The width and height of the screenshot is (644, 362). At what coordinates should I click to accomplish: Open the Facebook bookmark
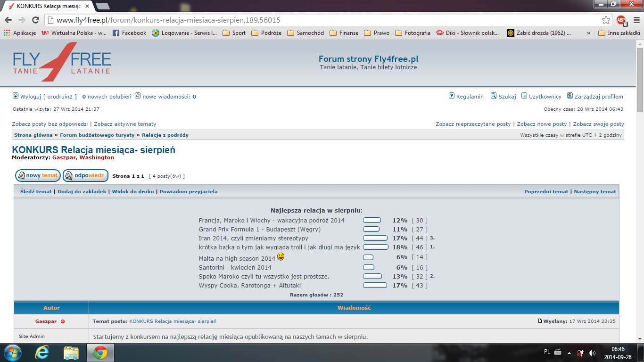click(130, 33)
